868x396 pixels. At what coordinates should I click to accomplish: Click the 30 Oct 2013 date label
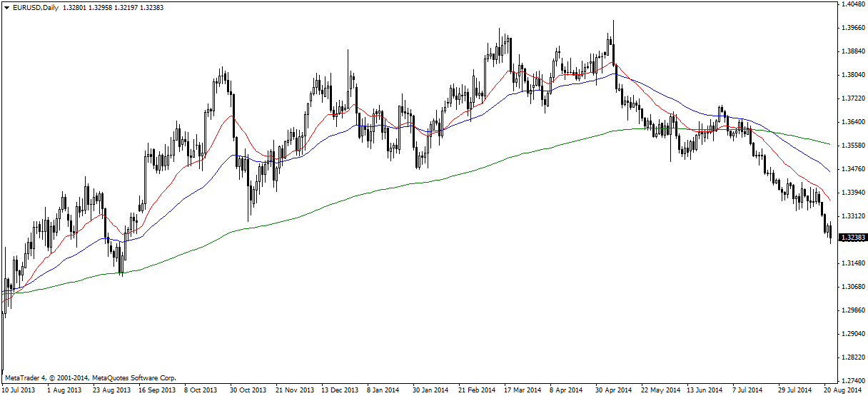point(248,390)
